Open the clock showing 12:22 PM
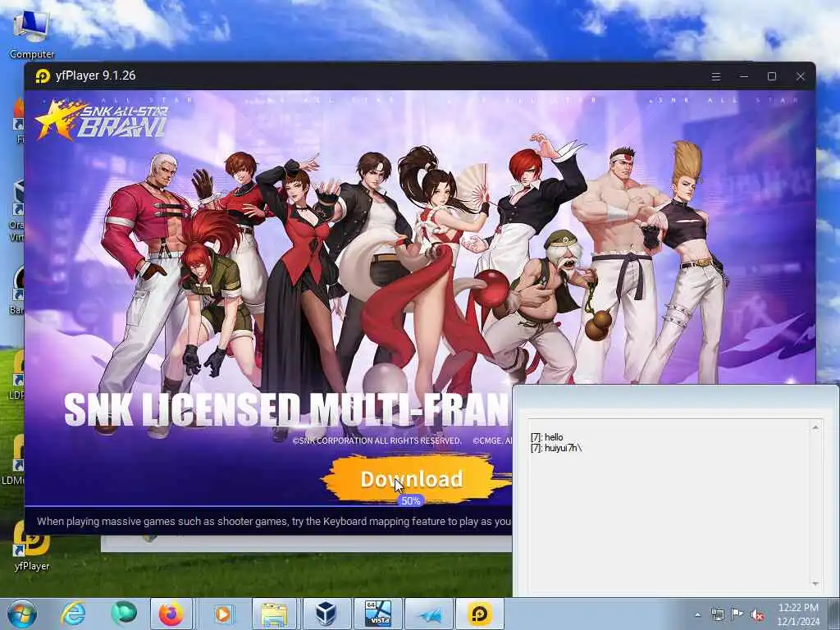840x630 pixels. (797, 614)
